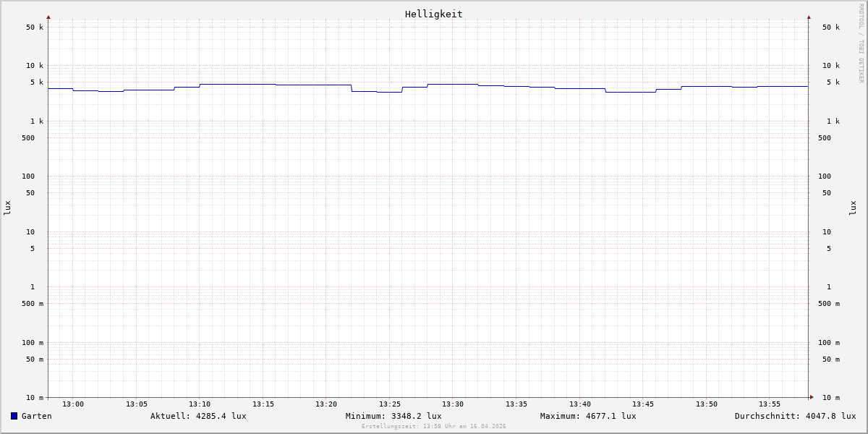
Task: Click the 10 m label on right axis
Action: 831,398
